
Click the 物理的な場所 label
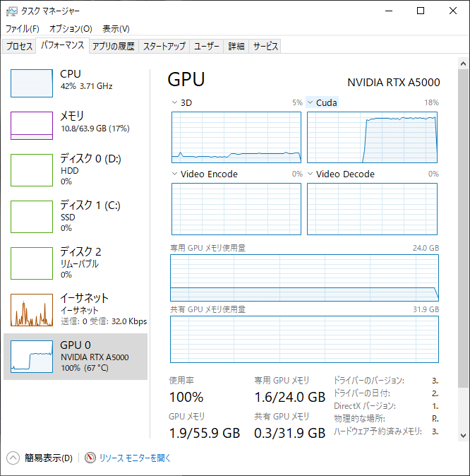point(359,419)
